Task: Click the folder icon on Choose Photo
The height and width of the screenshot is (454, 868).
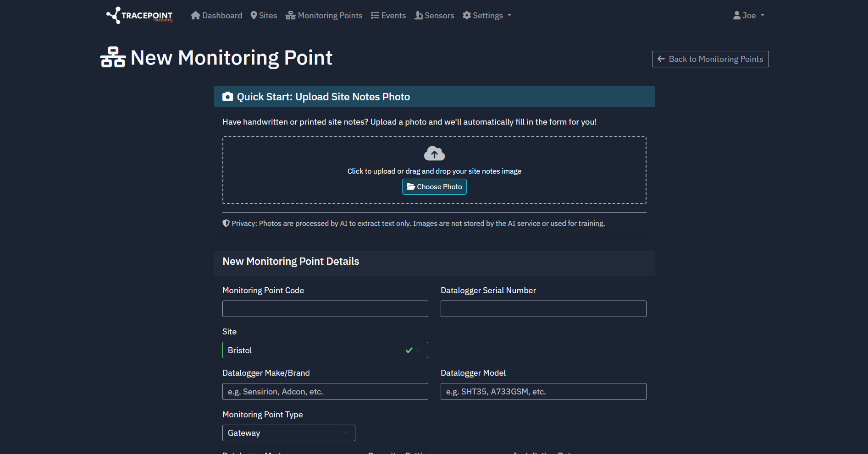Action: (x=411, y=187)
